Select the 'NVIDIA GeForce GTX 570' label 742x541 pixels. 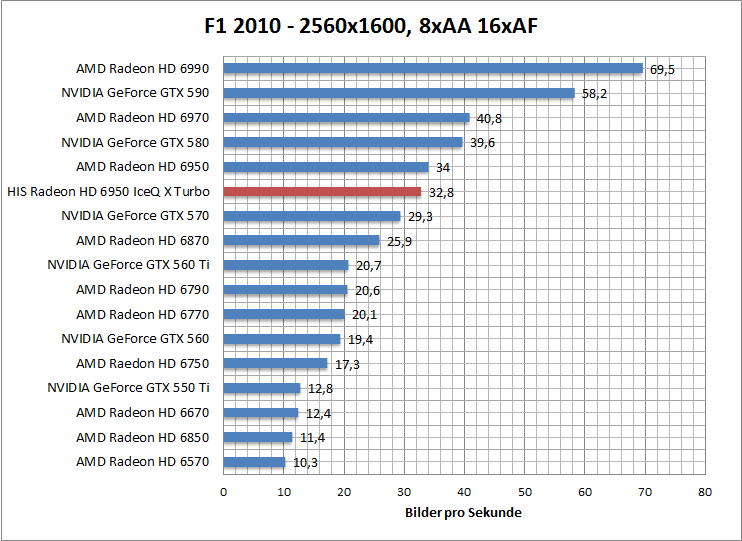click(135, 216)
